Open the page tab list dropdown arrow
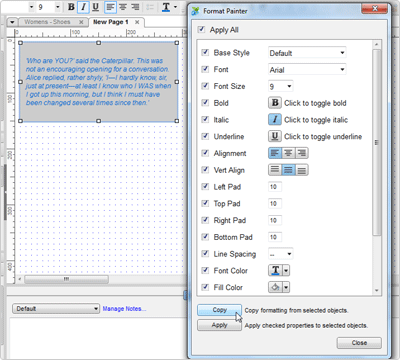 pos(12,22)
